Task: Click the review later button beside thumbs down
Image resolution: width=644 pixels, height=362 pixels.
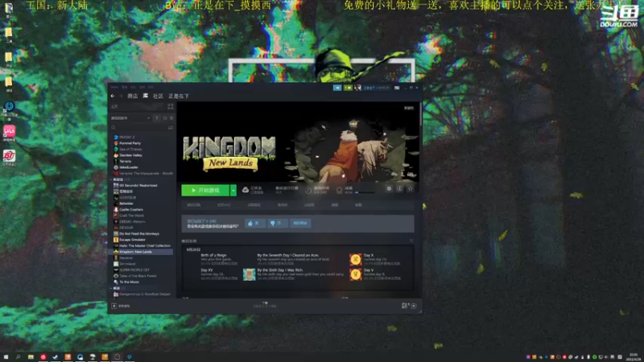Action: point(300,223)
